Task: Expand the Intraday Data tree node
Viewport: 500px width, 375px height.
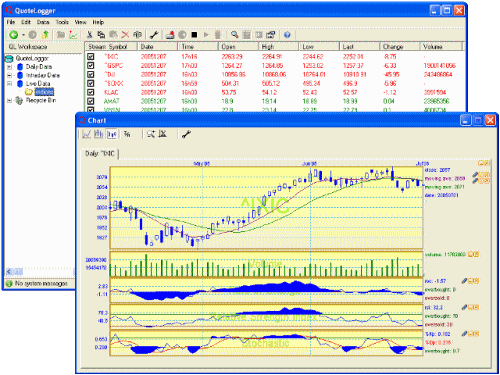Action: point(10,75)
